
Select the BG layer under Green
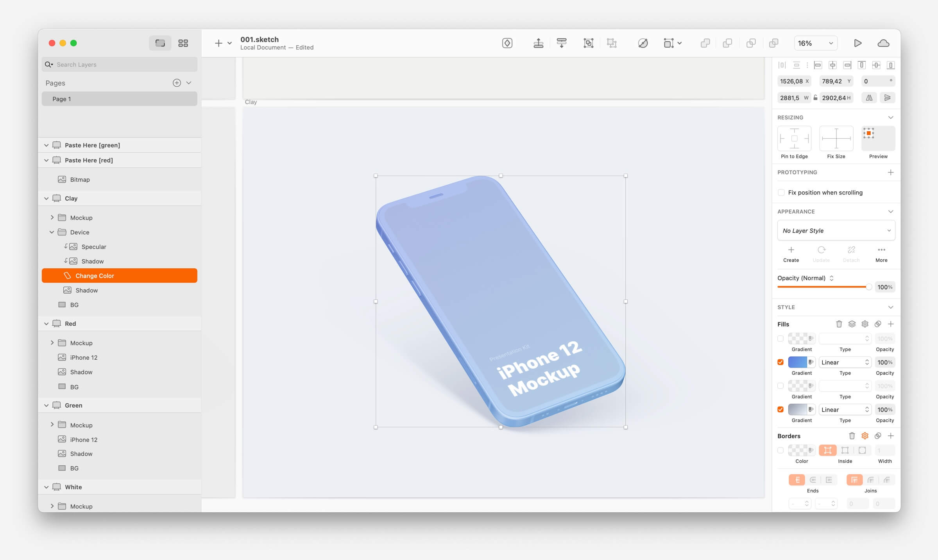[119, 468]
